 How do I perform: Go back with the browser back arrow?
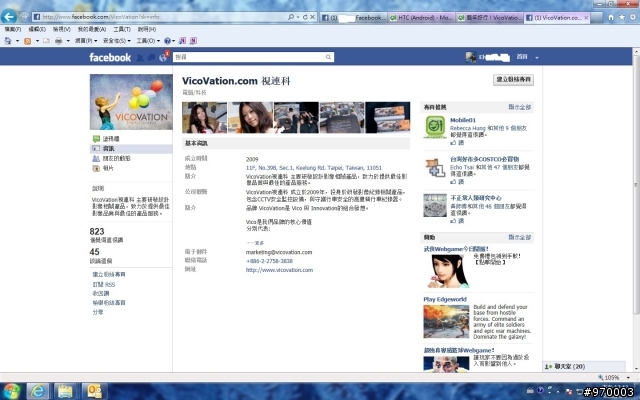[9, 17]
